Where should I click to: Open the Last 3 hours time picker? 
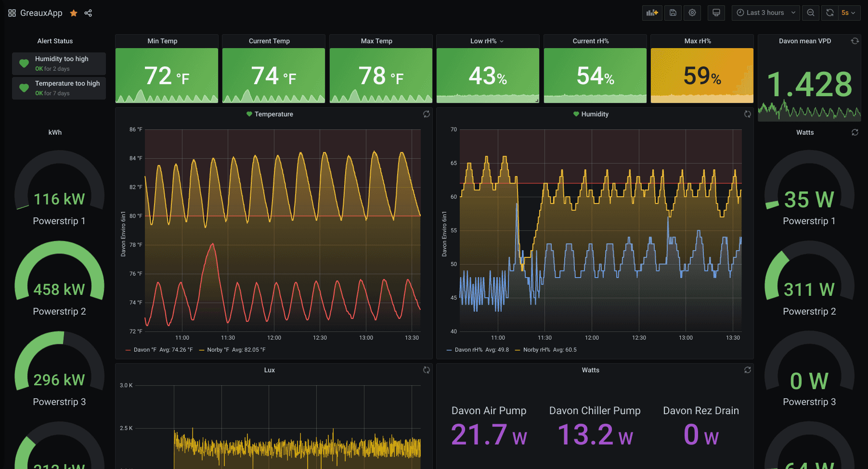click(765, 13)
